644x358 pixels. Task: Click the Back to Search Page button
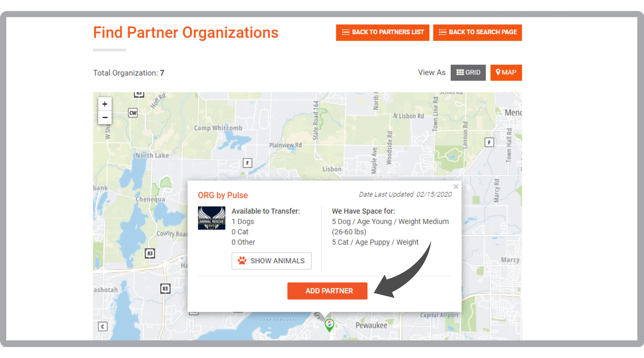tap(477, 33)
